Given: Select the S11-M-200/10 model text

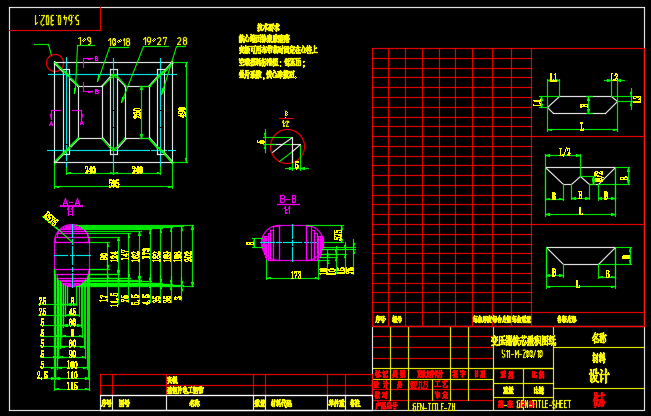Looking at the screenshot, I should click(x=522, y=354).
